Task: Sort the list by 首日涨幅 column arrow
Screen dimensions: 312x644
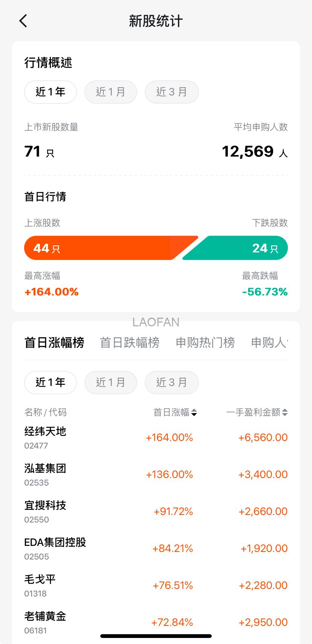Action: [x=194, y=412]
